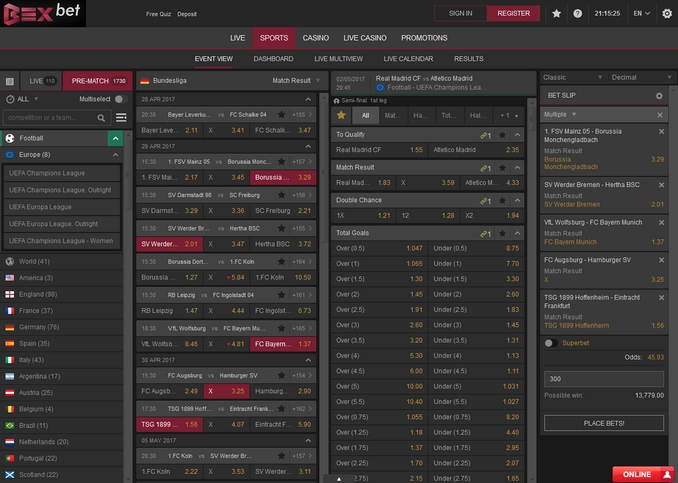The image size is (678, 483).
Task: Favorite SV Darmstadt 98 match star
Action: coord(281,195)
